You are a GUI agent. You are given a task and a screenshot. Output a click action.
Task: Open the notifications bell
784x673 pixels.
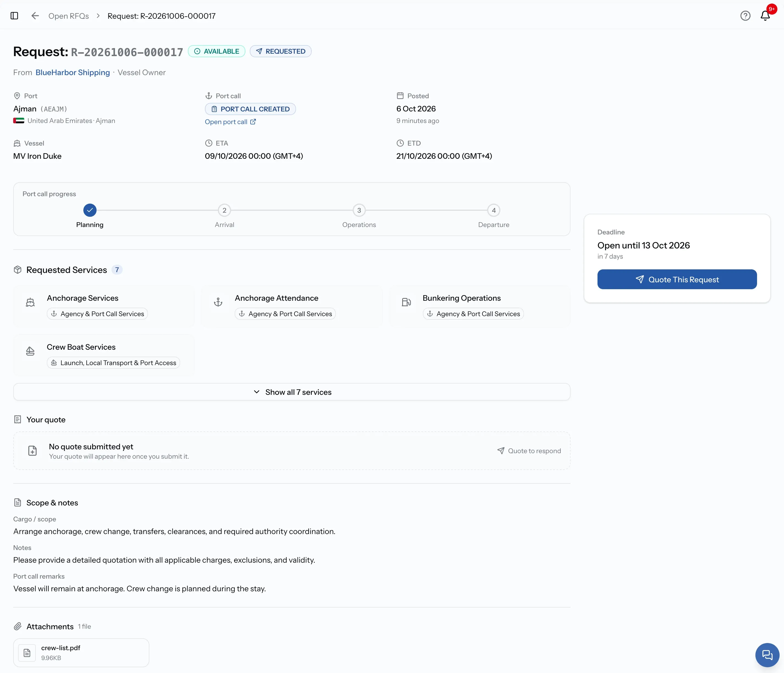tap(765, 15)
